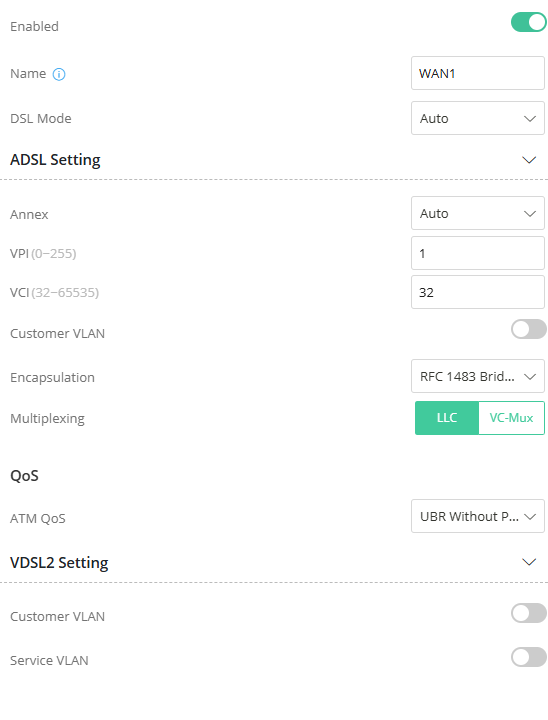This screenshot has width=548, height=720.
Task: Click the DSL Mode arrow icon
Action: click(x=530, y=118)
